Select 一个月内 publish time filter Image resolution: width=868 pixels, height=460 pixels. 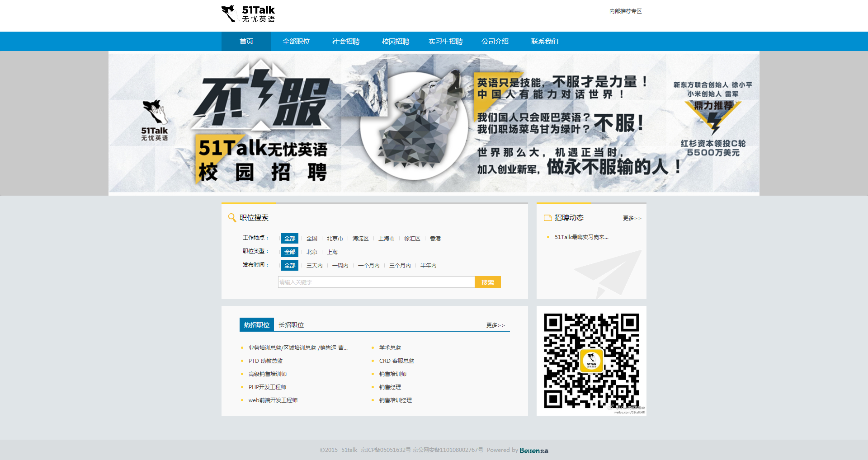[x=369, y=266]
